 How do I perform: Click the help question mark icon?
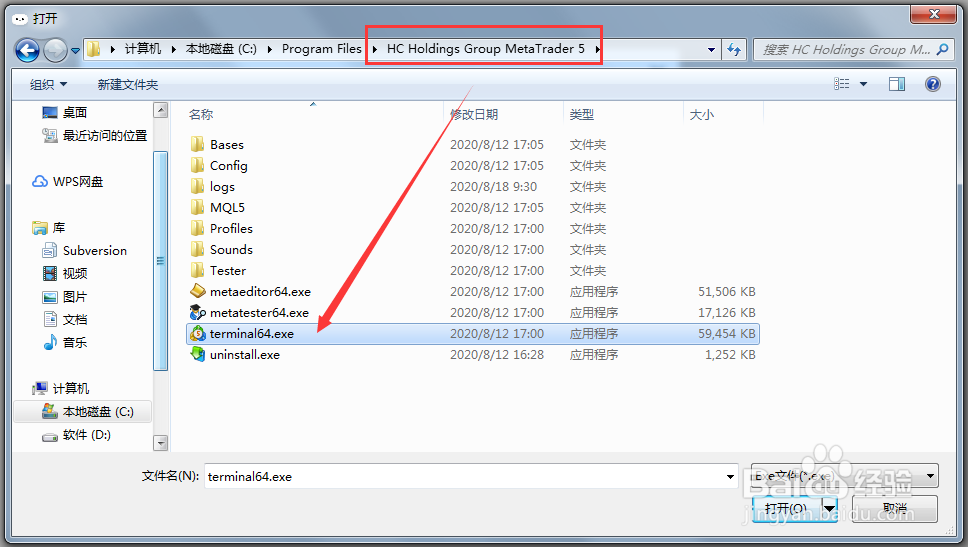pos(933,84)
